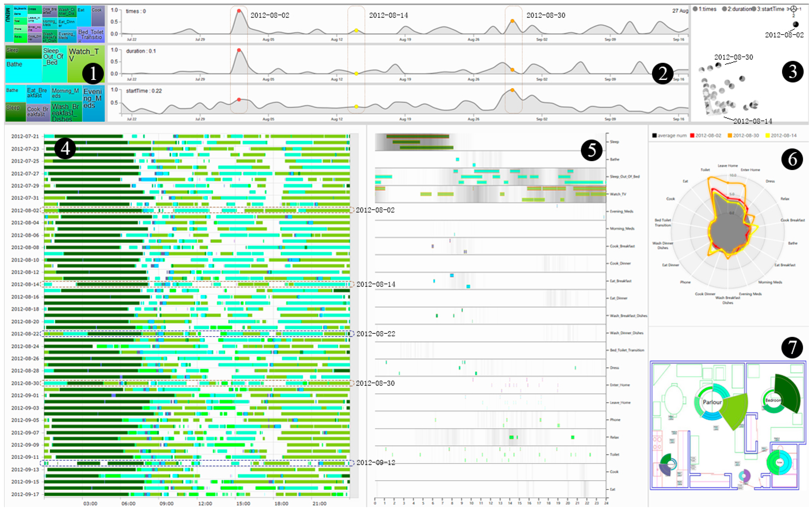Image resolution: width=812 pixels, height=510 pixels.
Task: Select the Bed_Toilet_Transition treemap tile
Action: [x=91, y=35]
